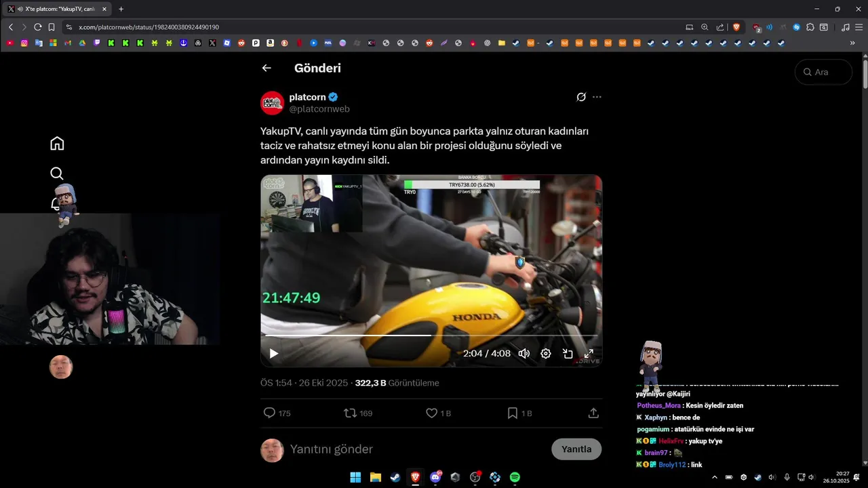Click the post timestamp ÖS 1:54 · 26 Eki 2025

pyautogui.click(x=304, y=383)
